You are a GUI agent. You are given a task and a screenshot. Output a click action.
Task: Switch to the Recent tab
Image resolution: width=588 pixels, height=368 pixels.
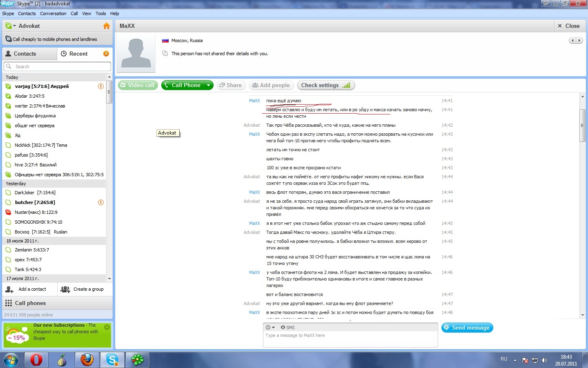coord(85,54)
